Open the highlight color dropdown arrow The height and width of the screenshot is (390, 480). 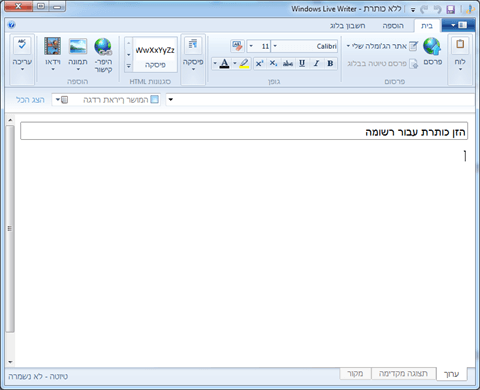[235, 63]
